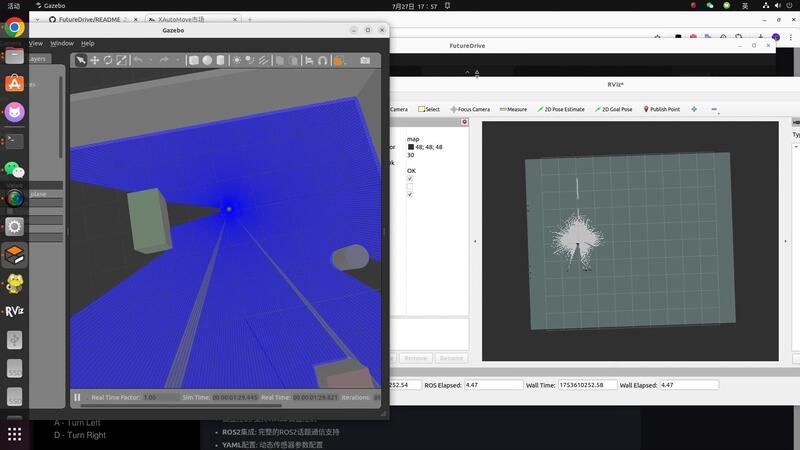Click the background color swatch 48; 48; 48
Screen dimensions: 800x450
click(410, 147)
